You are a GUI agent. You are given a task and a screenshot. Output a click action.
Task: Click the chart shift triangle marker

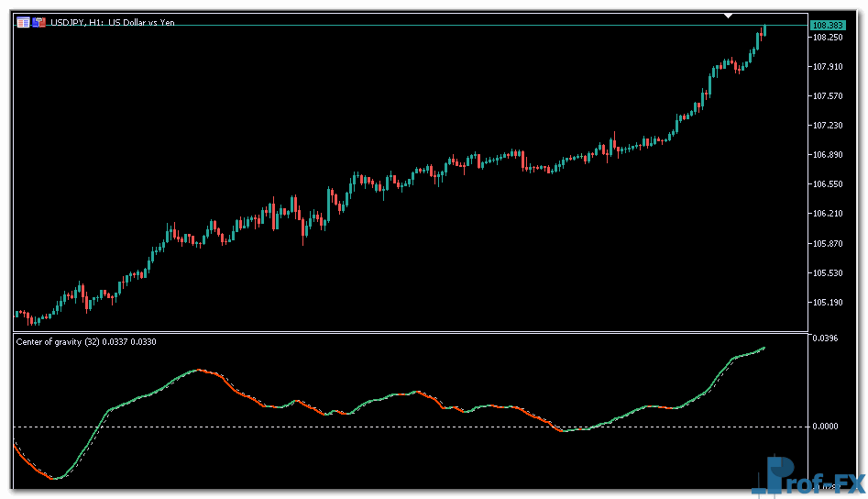tap(729, 16)
